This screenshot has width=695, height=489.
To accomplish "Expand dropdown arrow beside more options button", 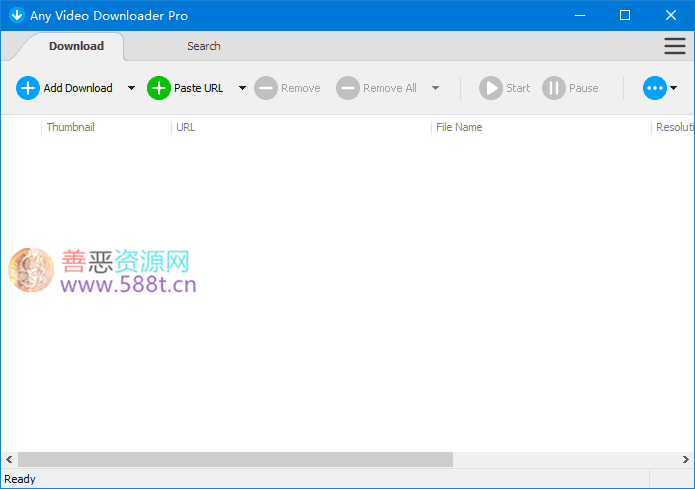I will point(673,88).
